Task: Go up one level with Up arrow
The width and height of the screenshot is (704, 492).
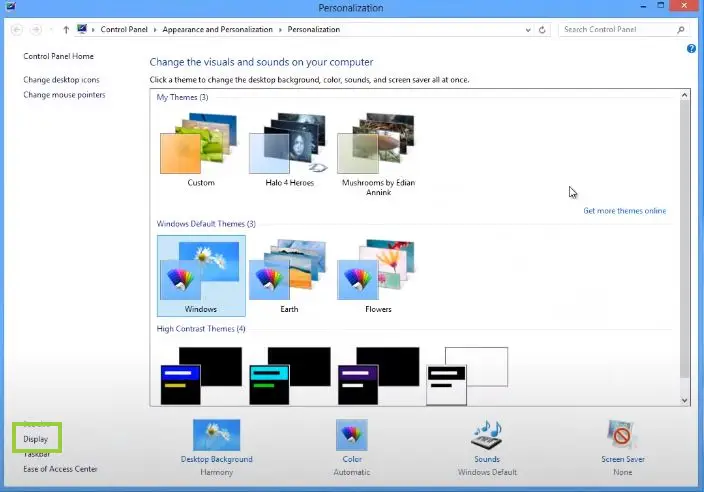Action: [66, 30]
